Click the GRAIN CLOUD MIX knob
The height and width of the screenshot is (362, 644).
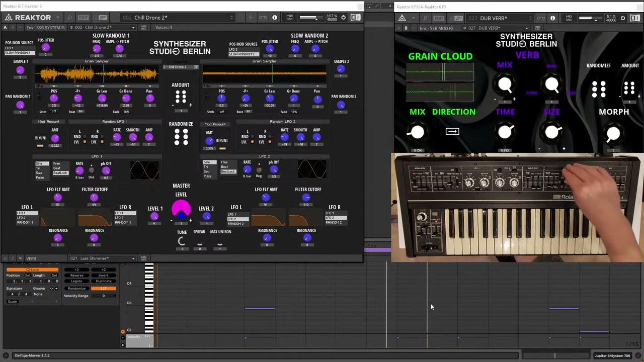(x=417, y=132)
